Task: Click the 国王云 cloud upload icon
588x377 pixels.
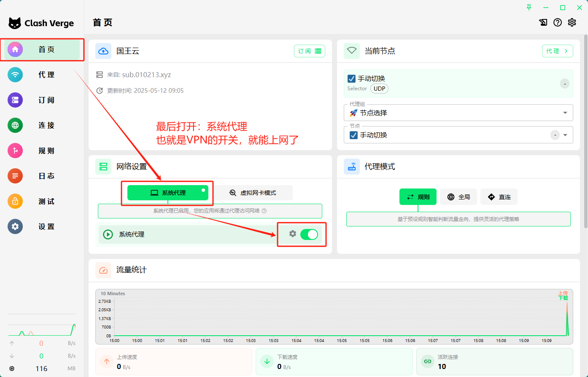Action: (x=103, y=51)
